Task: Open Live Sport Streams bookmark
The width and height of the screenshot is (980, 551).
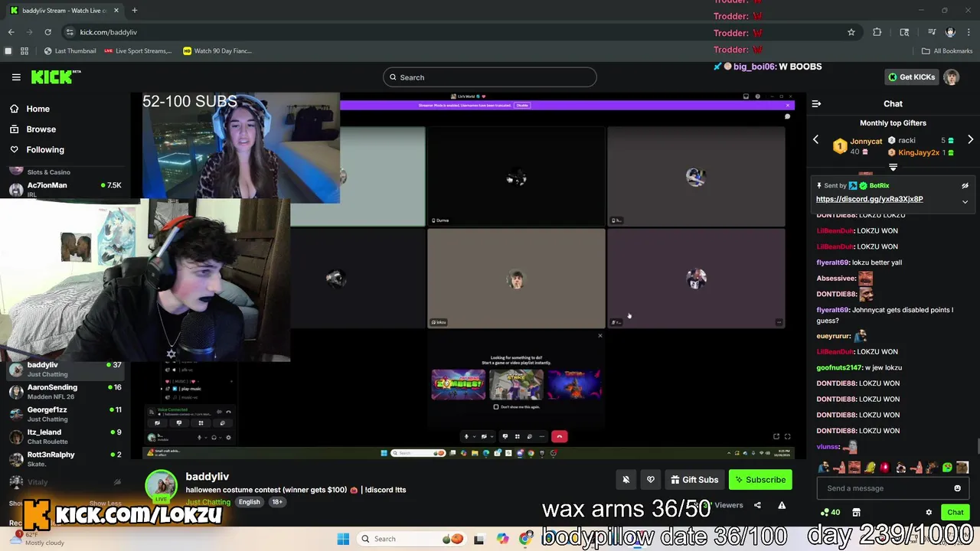Action: click(x=138, y=51)
